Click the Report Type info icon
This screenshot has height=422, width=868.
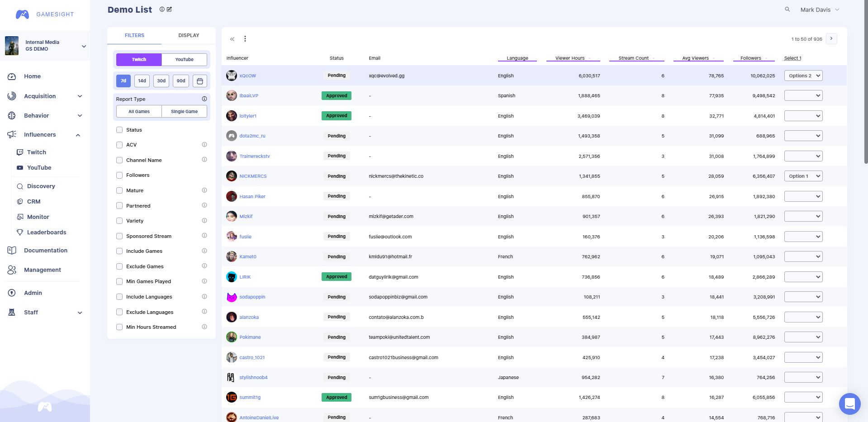204,99
